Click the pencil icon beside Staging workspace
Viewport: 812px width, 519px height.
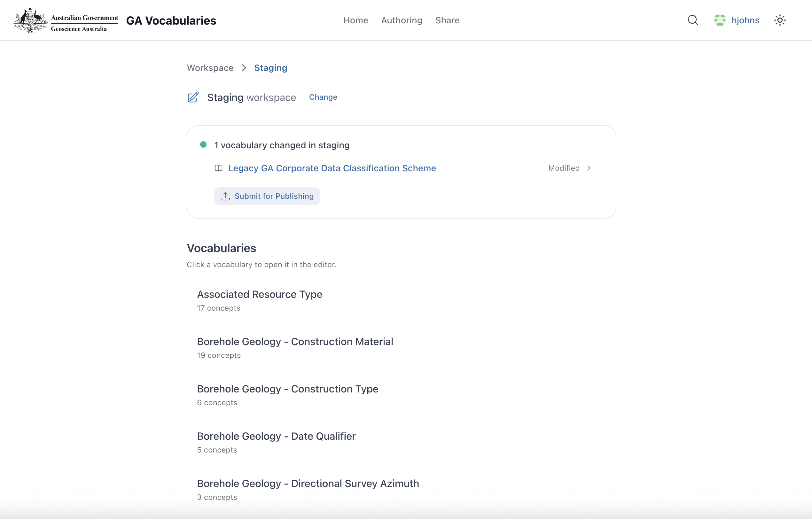pos(193,97)
